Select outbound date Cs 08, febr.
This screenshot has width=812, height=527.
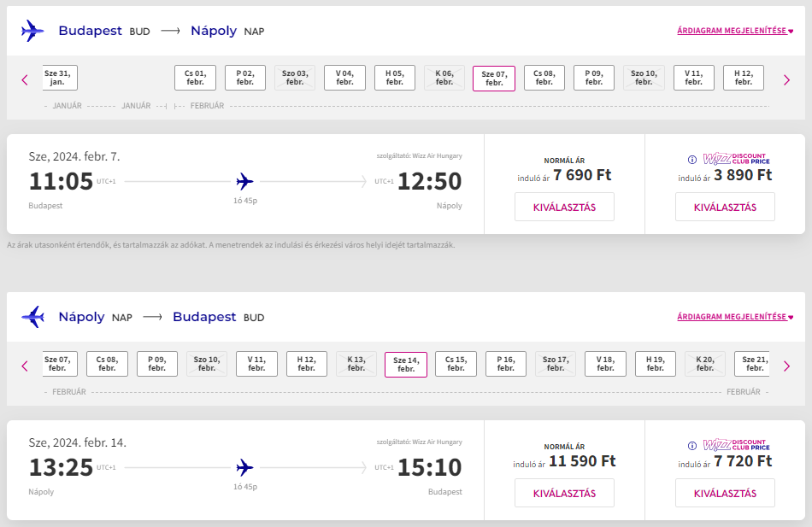[x=544, y=78]
